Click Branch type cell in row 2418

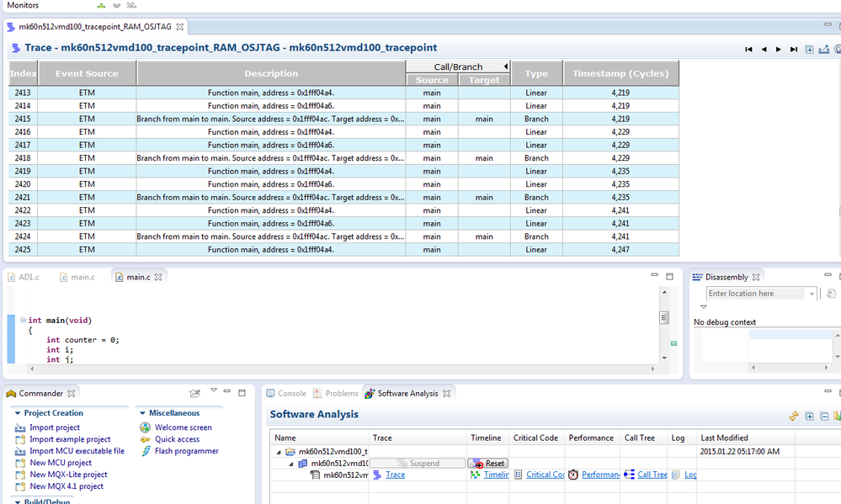pos(536,158)
